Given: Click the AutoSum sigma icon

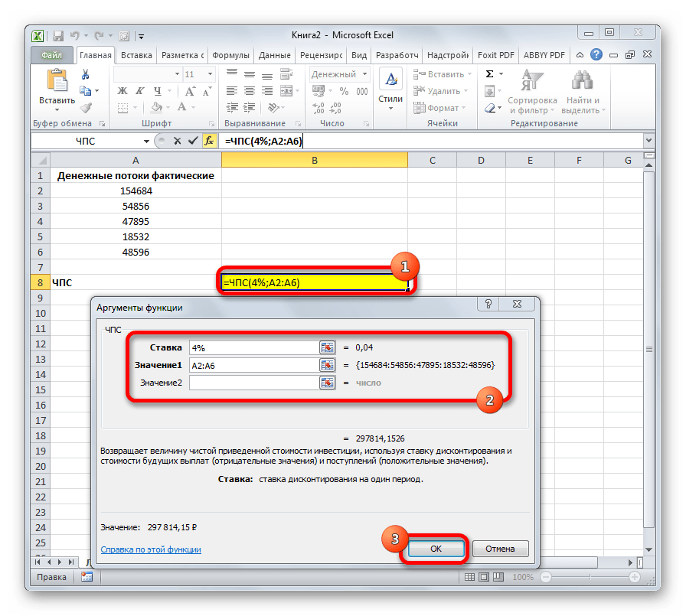Looking at the screenshot, I should click(x=490, y=74).
